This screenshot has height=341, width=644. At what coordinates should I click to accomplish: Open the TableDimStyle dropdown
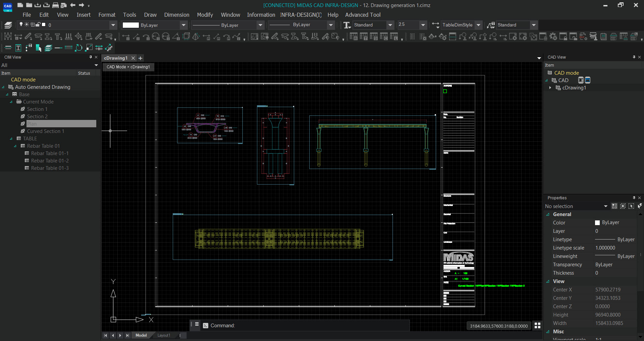pyautogui.click(x=479, y=25)
